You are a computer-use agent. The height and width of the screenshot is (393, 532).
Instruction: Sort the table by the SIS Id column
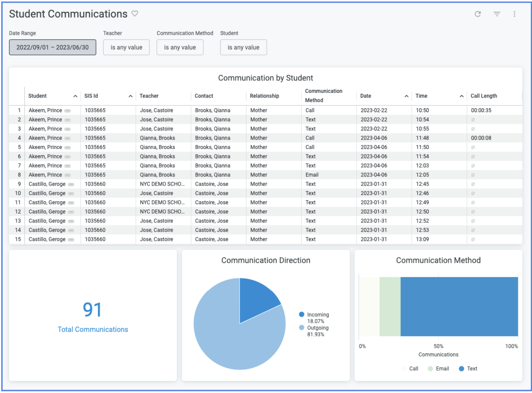tap(91, 96)
